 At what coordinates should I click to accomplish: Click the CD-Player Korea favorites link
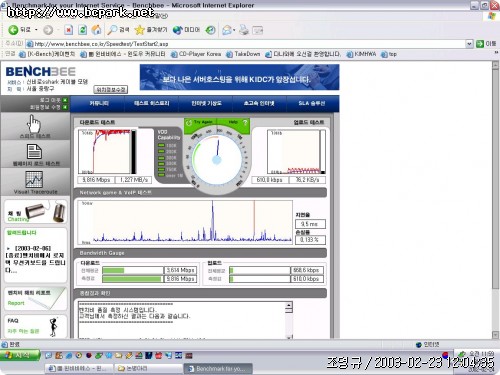196,54
